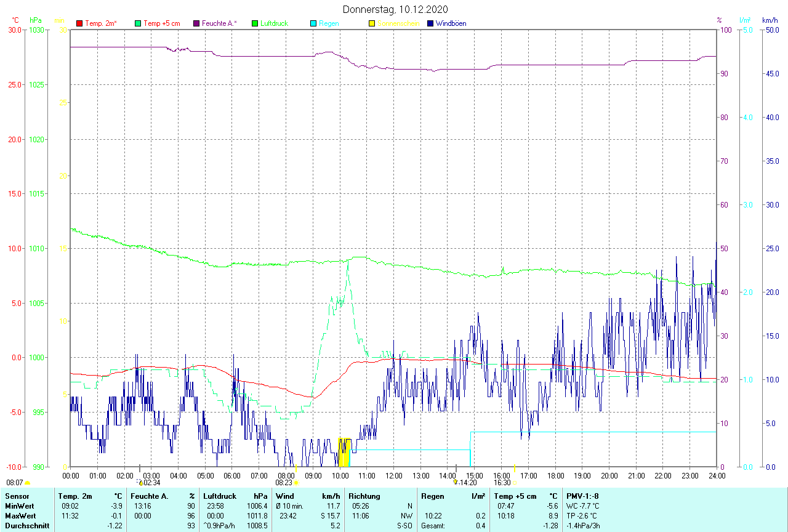Click the Temp +5 cm maximum value 8.9
788x532 pixels.
[x=553, y=516]
